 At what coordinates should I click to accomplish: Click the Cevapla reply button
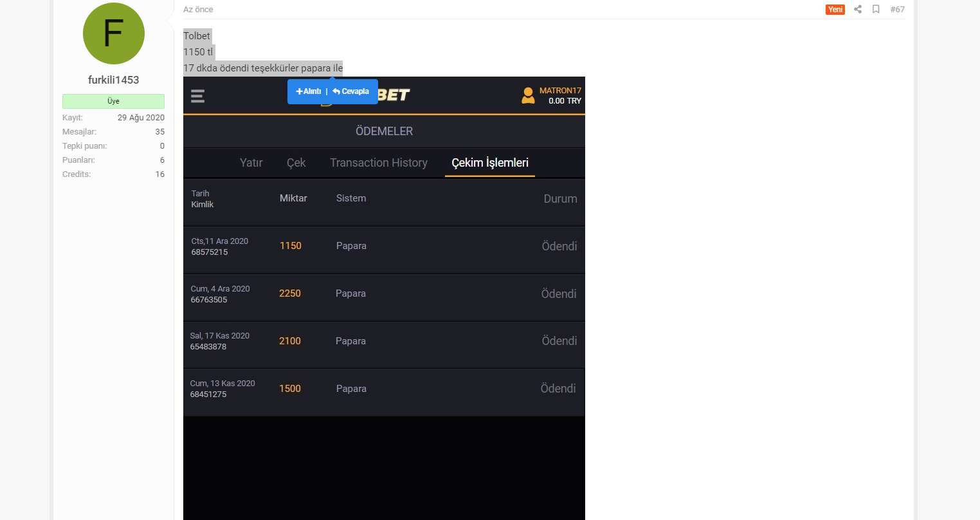point(351,91)
